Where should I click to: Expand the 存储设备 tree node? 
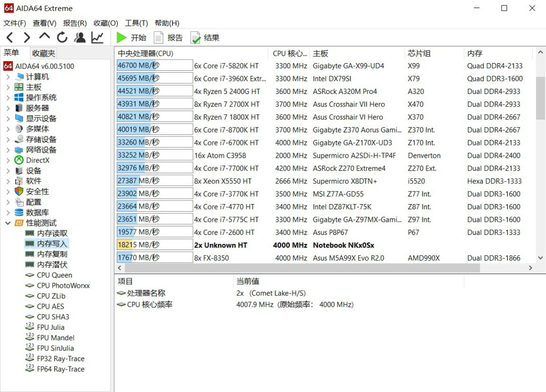8,139
